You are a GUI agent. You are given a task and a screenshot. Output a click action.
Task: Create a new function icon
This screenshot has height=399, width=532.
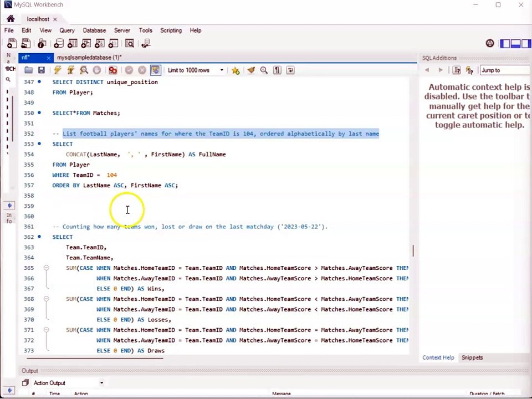click(x=113, y=43)
